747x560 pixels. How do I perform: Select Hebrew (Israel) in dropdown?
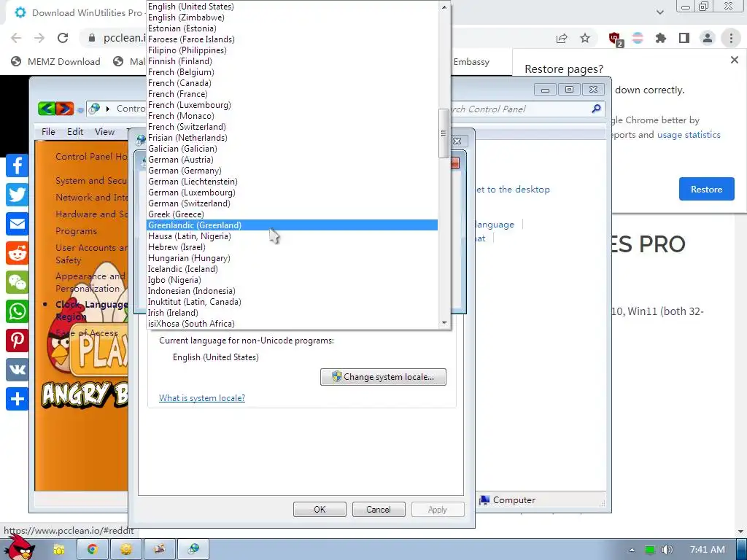(x=292, y=247)
